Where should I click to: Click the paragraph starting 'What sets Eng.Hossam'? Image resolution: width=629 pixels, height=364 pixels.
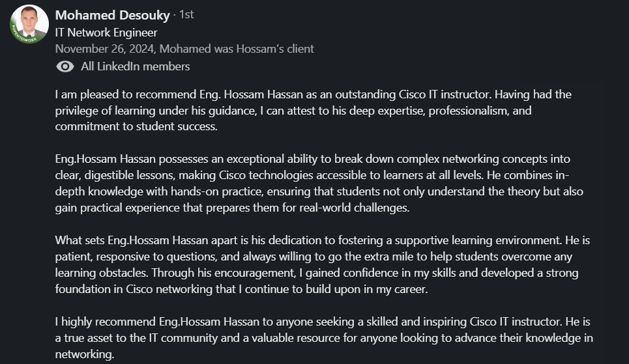(x=323, y=264)
